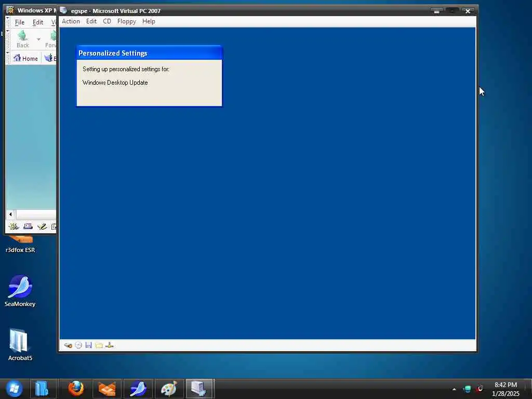Click the Windows XP window title bar icon
This screenshot has width=532, height=399.
10,10
